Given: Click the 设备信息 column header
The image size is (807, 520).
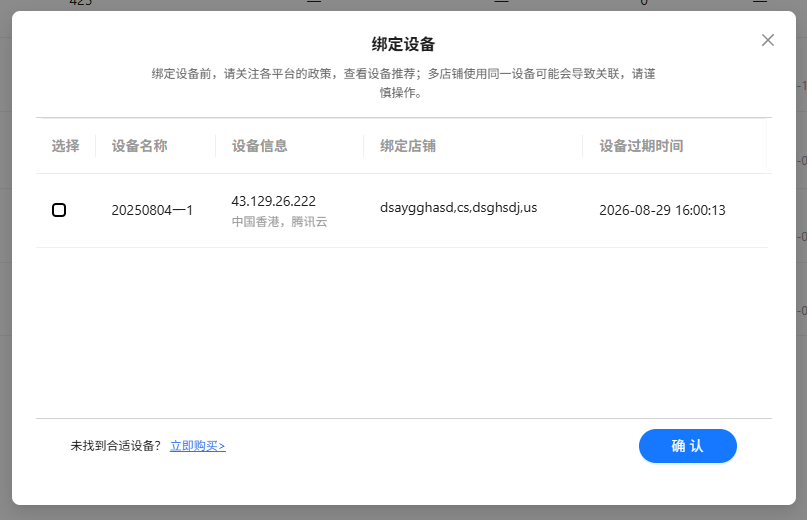Looking at the screenshot, I should pyautogui.click(x=259, y=146).
